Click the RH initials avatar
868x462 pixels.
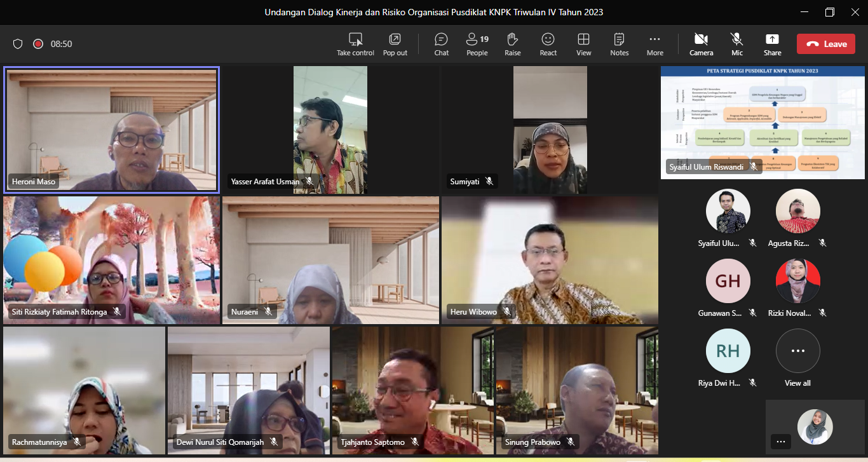pos(728,351)
